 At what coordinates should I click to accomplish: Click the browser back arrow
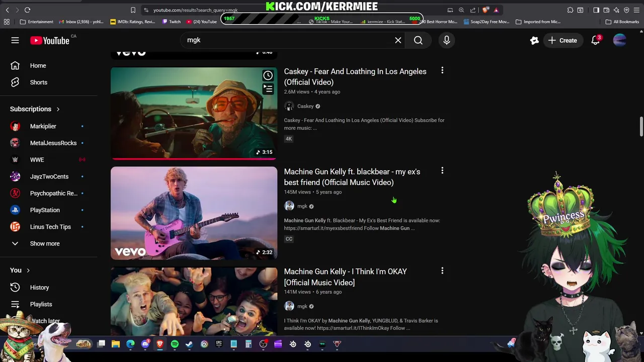7,10
